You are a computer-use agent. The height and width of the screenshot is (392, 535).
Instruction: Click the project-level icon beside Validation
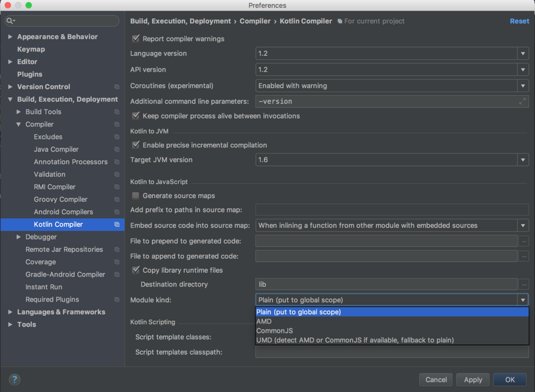117,175
